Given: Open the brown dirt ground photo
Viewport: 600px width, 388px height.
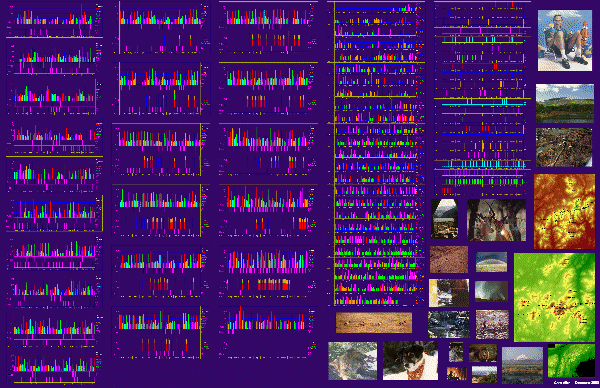Looking at the screenshot, I should pyautogui.click(x=449, y=259).
